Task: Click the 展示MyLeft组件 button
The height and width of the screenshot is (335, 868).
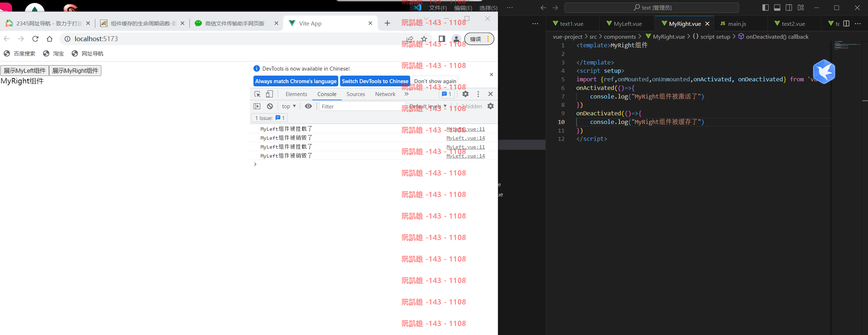Action: tap(25, 71)
